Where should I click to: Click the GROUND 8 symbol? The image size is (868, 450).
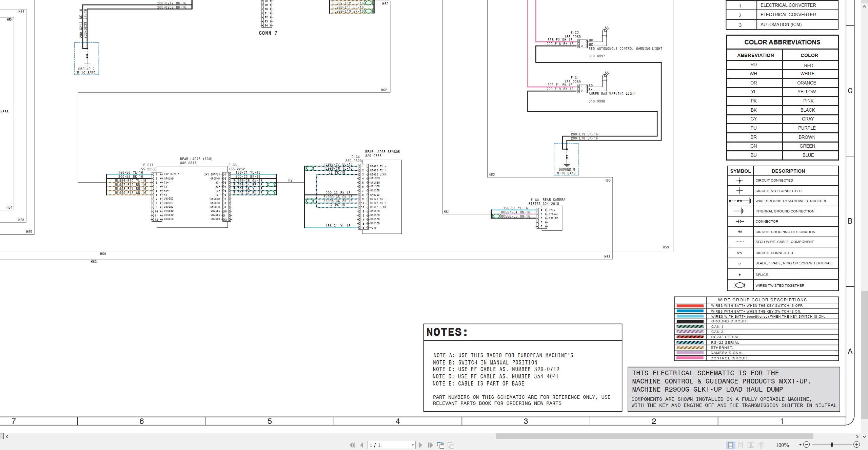(566, 160)
